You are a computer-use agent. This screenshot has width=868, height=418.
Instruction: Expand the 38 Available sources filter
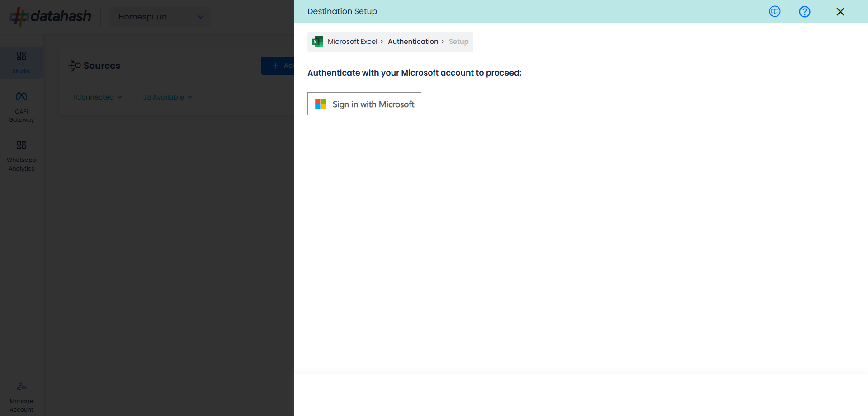(x=168, y=97)
